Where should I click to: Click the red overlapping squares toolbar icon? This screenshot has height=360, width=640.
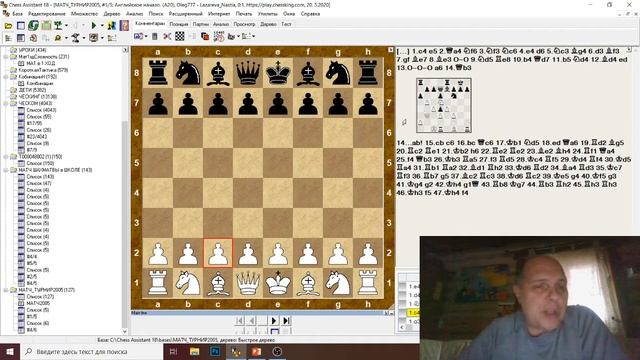205,37
